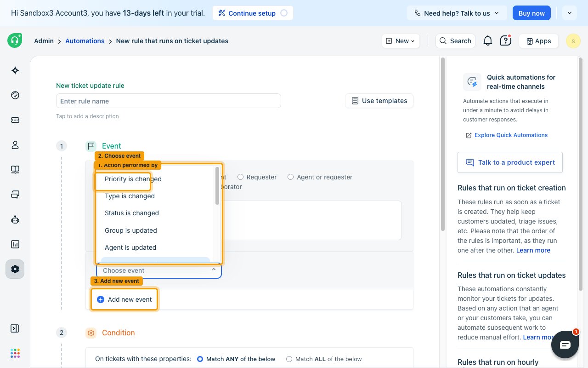Expand the New button dropdown
The height and width of the screenshot is (368, 588).
[x=401, y=41]
